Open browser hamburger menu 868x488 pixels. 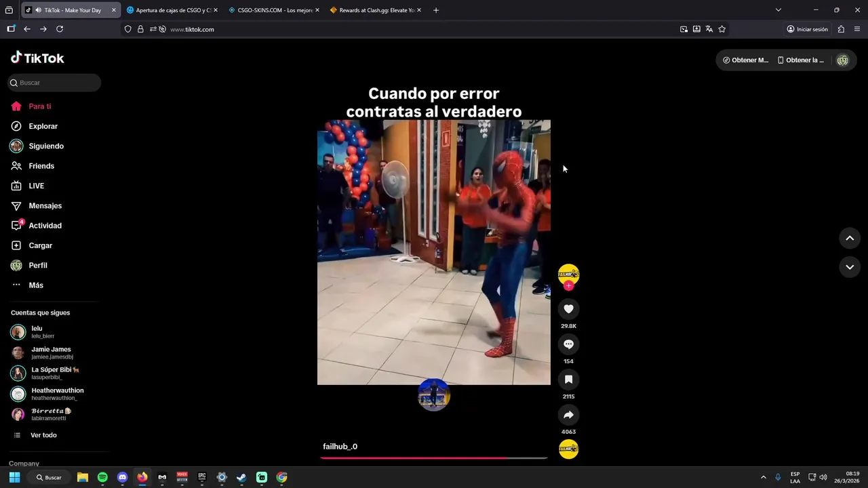pyautogui.click(x=857, y=29)
